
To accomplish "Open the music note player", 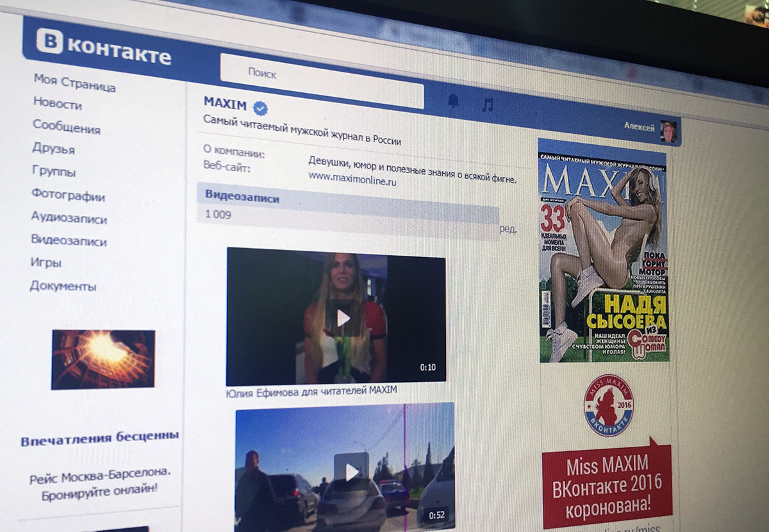I will tap(488, 104).
